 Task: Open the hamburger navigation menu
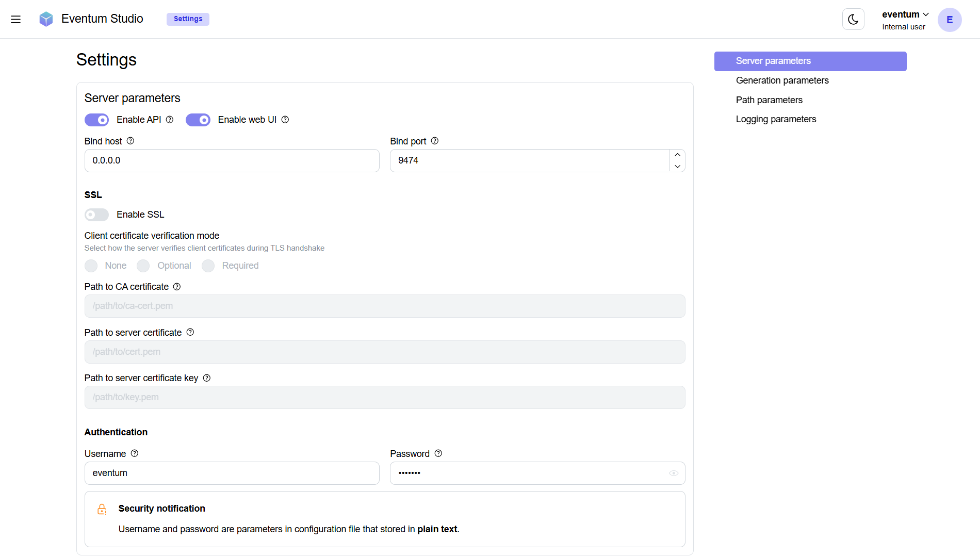[15, 19]
